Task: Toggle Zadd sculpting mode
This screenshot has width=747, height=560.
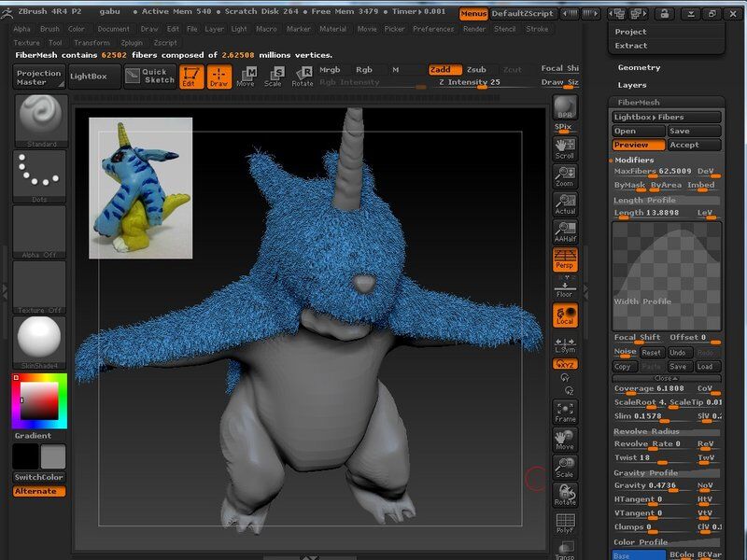Action: click(x=445, y=70)
